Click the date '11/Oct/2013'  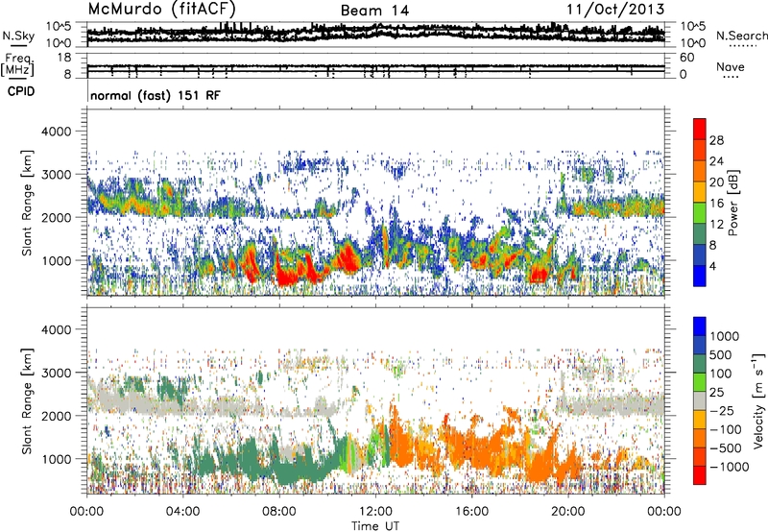pos(615,9)
